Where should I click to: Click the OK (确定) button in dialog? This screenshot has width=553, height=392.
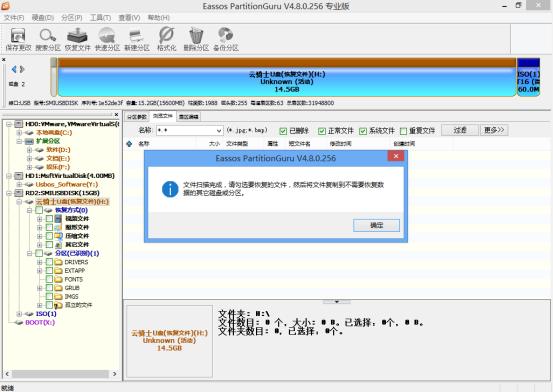tap(376, 225)
